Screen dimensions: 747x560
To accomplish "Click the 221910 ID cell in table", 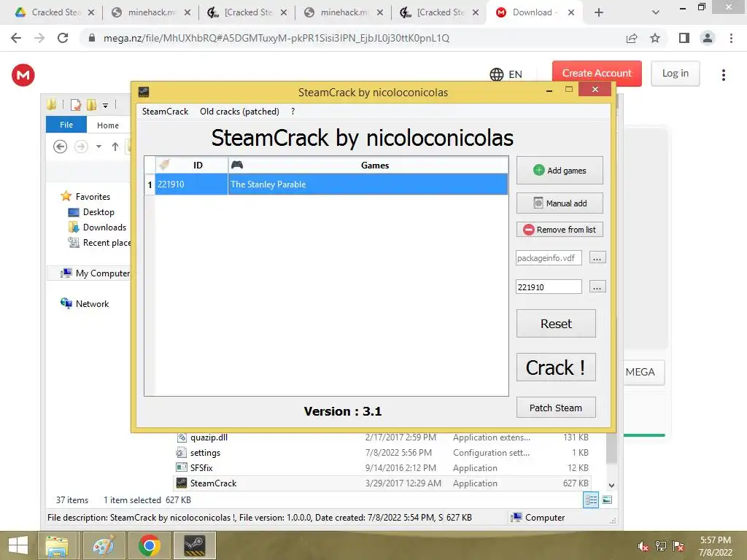I will pos(192,184).
